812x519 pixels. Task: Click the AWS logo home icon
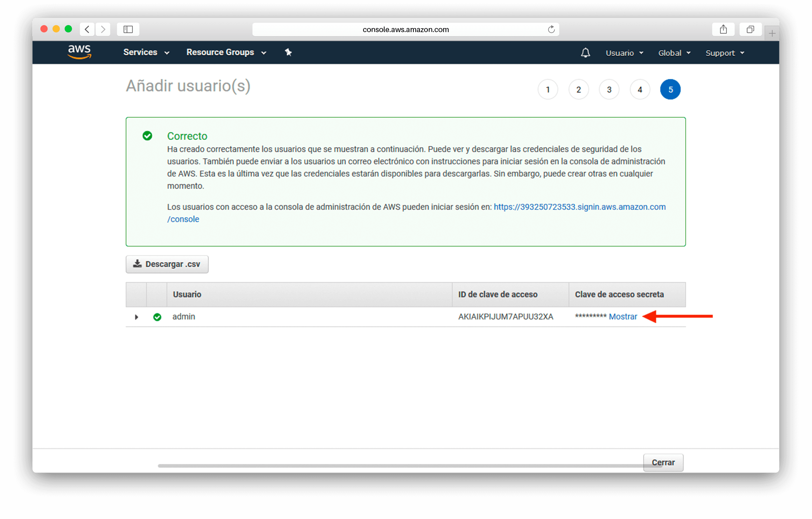(x=79, y=52)
